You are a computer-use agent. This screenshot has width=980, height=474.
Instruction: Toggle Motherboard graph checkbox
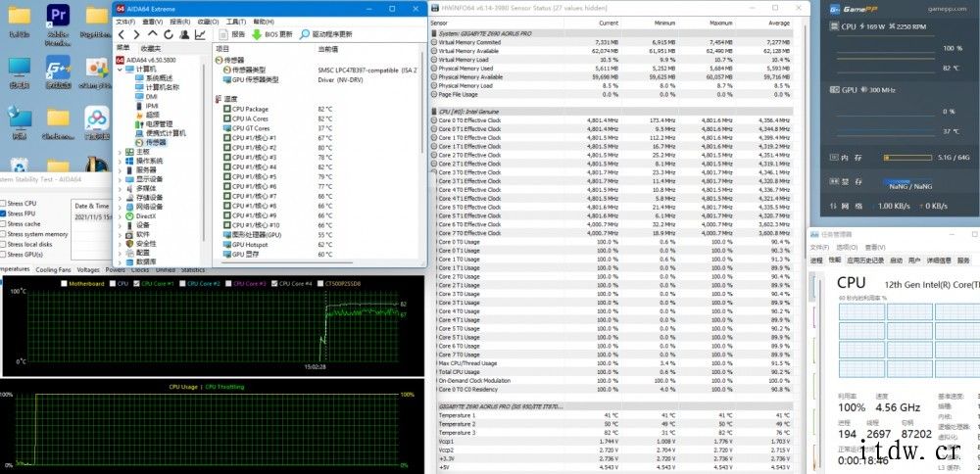click(64, 284)
